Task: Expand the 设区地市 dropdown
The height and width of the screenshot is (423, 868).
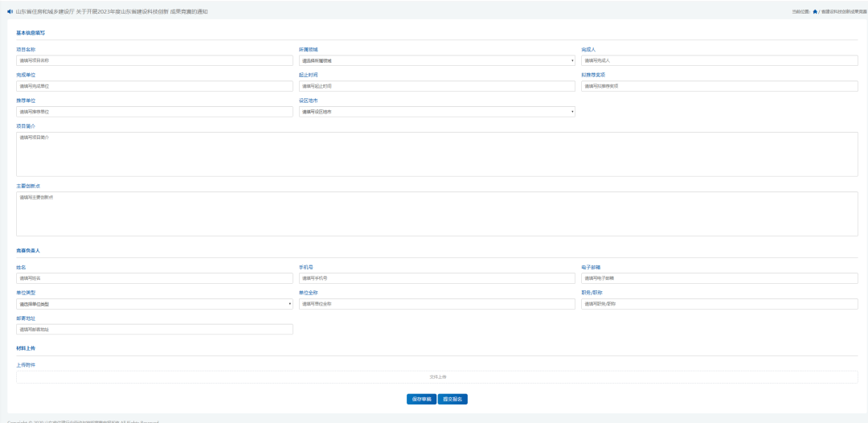Action: tap(437, 112)
